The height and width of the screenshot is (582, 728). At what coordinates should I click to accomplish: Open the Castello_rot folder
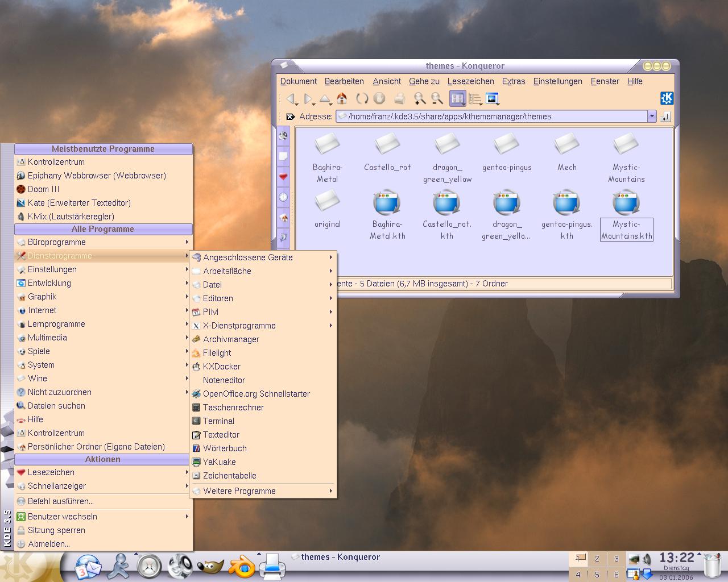coord(387,152)
